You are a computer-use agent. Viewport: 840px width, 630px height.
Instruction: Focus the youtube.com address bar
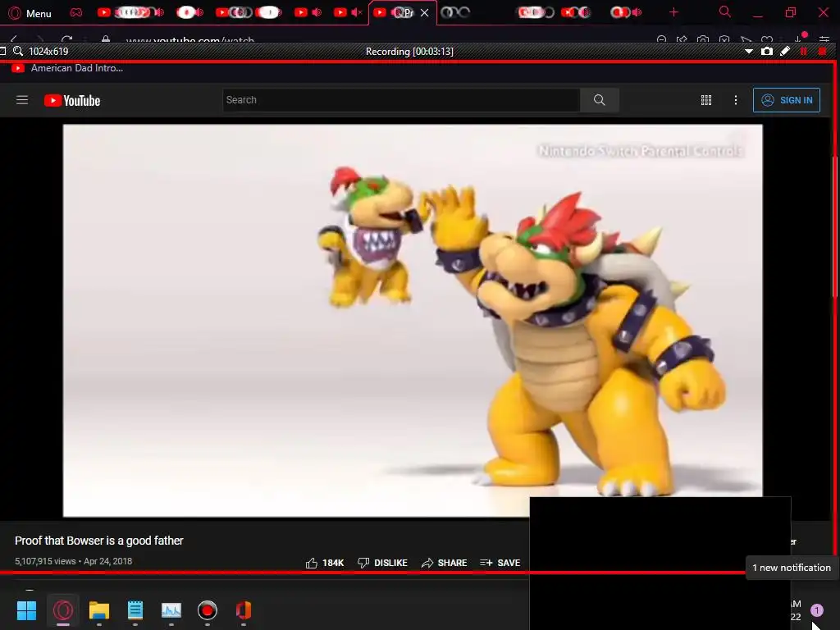coord(189,40)
